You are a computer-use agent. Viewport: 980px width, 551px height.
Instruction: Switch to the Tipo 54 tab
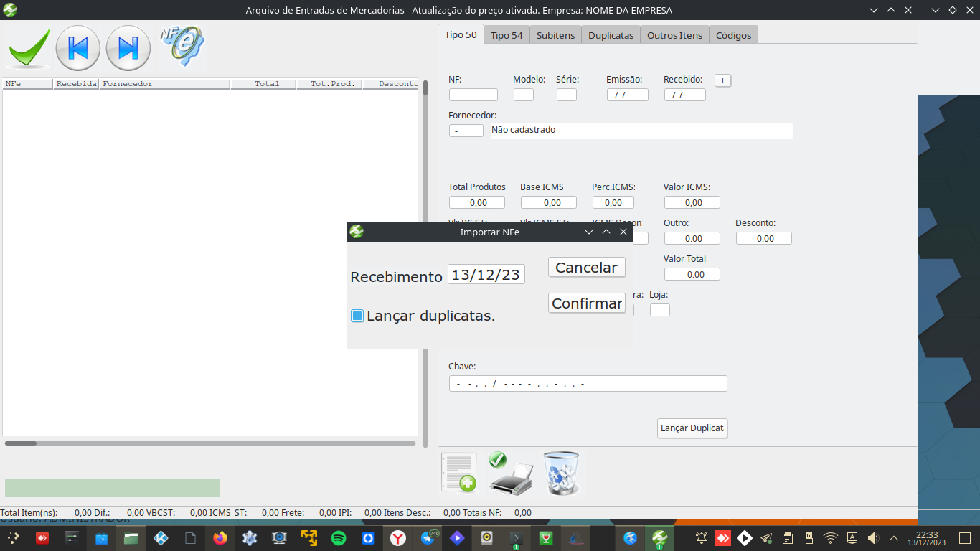[x=507, y=35]
